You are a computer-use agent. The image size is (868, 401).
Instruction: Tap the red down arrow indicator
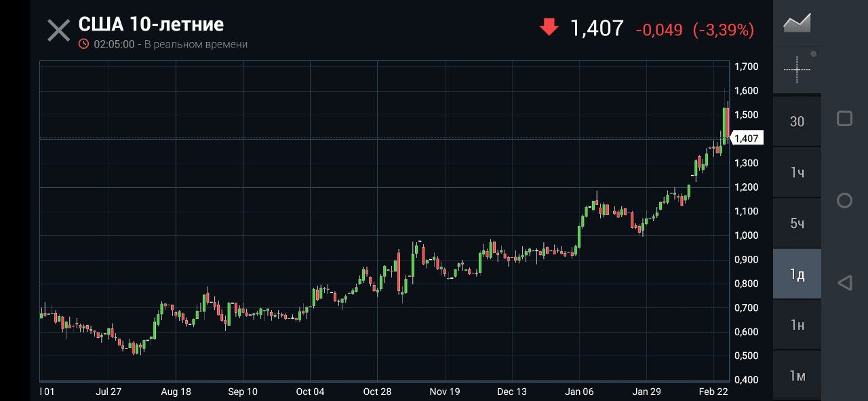click(549, 27)
